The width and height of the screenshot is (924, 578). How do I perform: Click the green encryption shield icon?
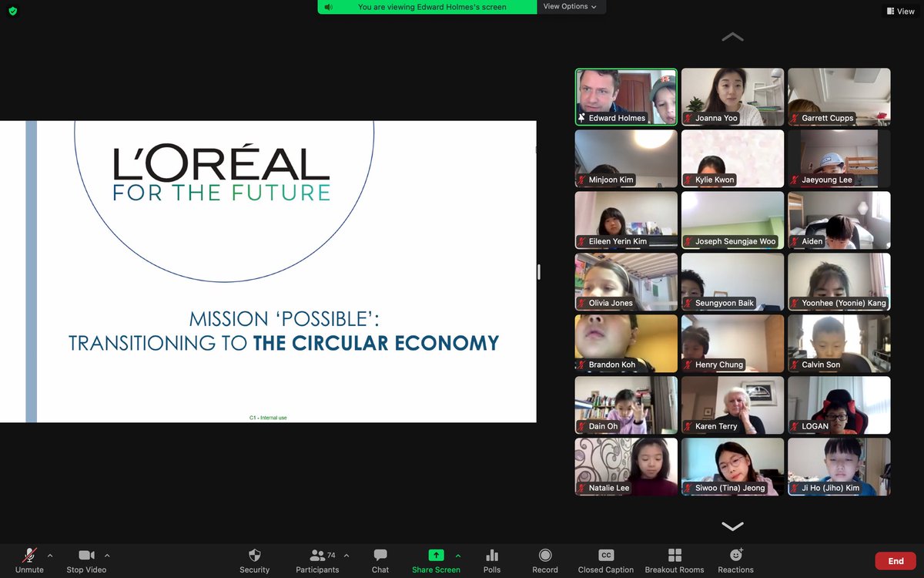pyautogui.click(x=12, y=11)
